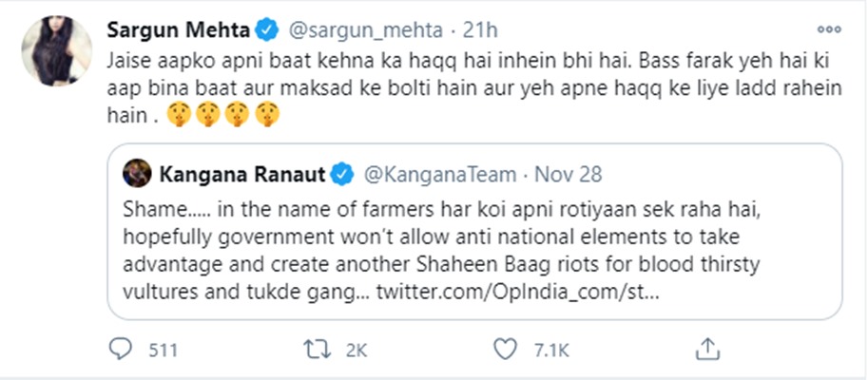Open the @sargun_mehta handle link
Screen dimensions: 868x380
pyautogui.click(x=361, y=30)
